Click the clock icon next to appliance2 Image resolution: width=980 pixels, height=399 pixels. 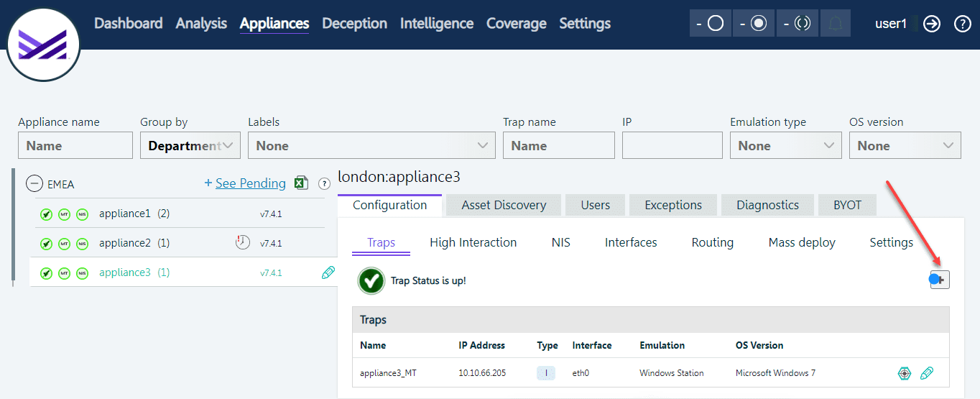pos(243,243)
